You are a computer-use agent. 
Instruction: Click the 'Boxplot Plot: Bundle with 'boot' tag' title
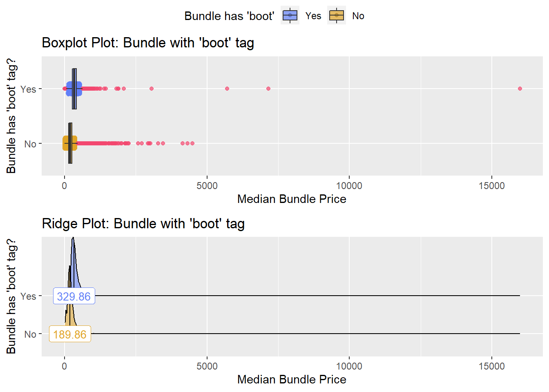(x=148, y=43)
